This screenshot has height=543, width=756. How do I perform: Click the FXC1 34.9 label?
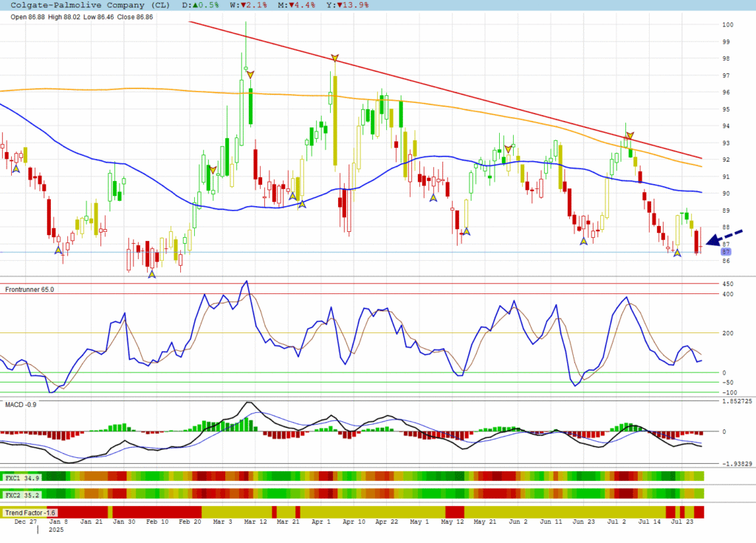point(21,478)
